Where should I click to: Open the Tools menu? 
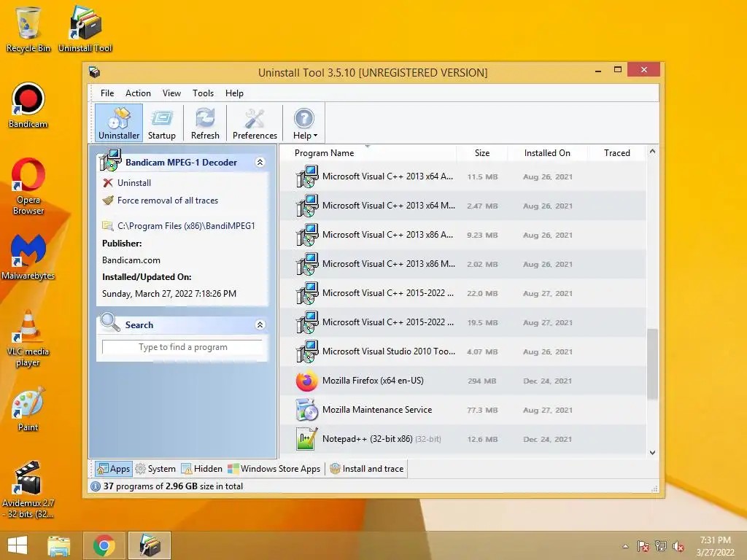(x=203, y=93)
